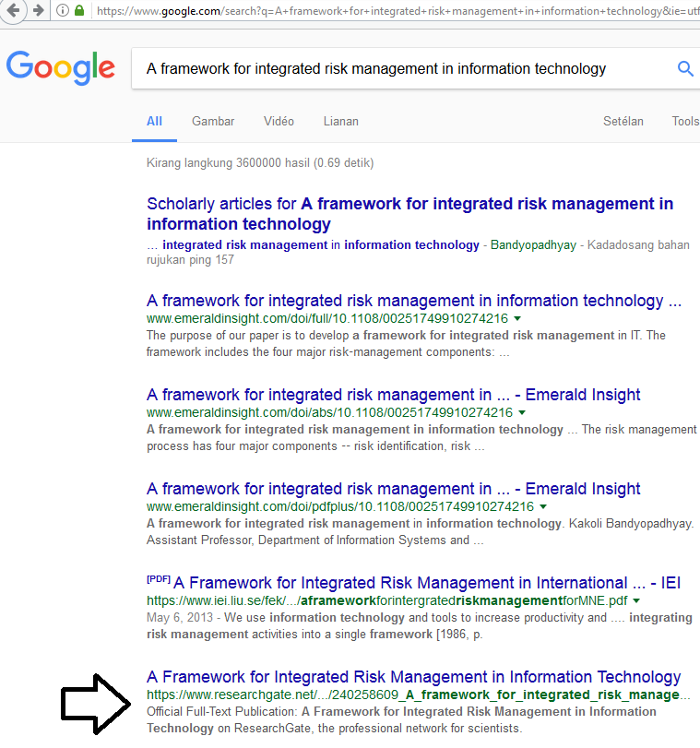
Task: Open the Lianan tab
Action: (340, 121)
